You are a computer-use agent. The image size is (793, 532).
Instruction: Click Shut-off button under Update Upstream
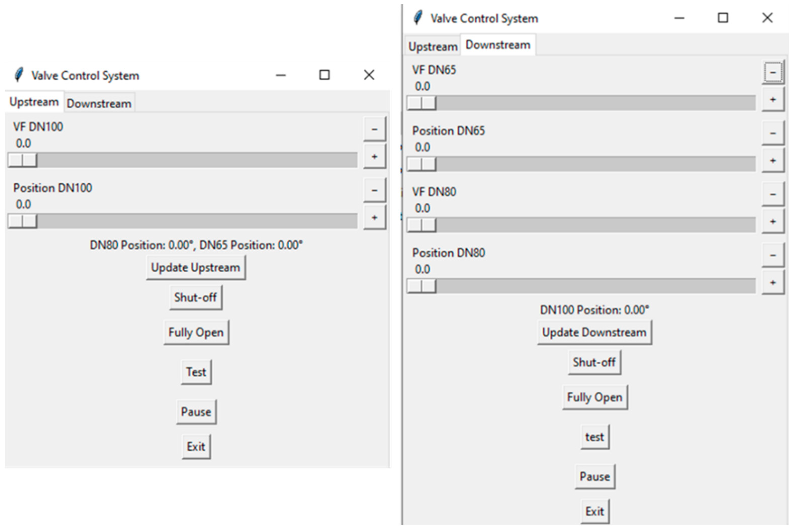[196, 298]
